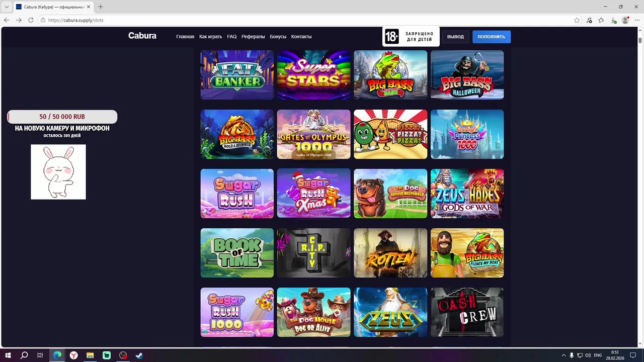Open the Big Bass Floats My Boat slot

[x=467, y=253]
